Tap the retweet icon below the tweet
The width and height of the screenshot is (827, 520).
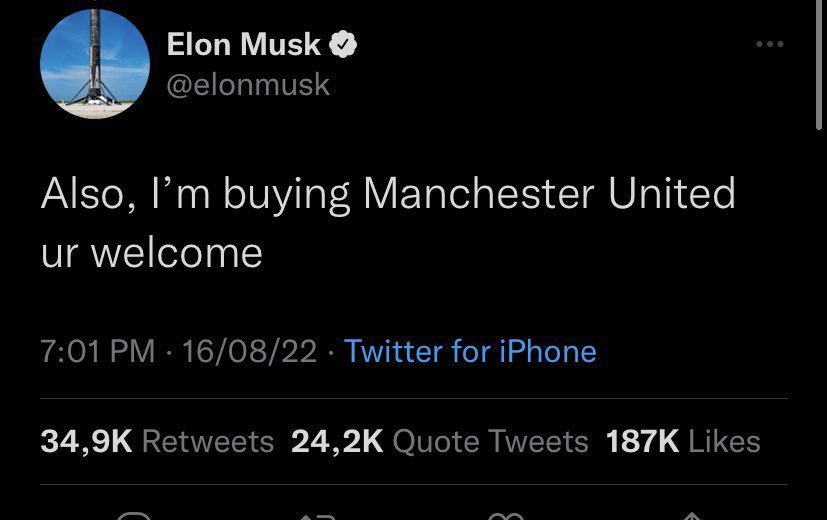tap(320, 516)
